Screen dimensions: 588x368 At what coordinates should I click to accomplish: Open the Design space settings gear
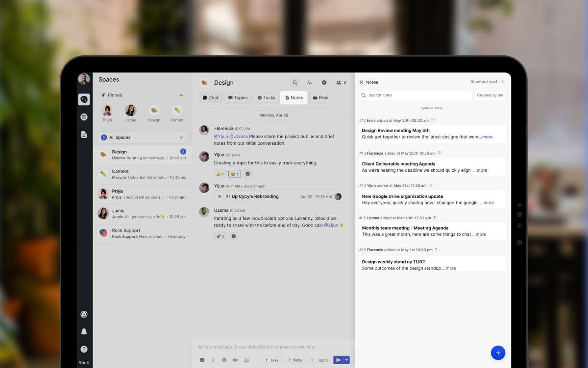(x=324, y=82)
